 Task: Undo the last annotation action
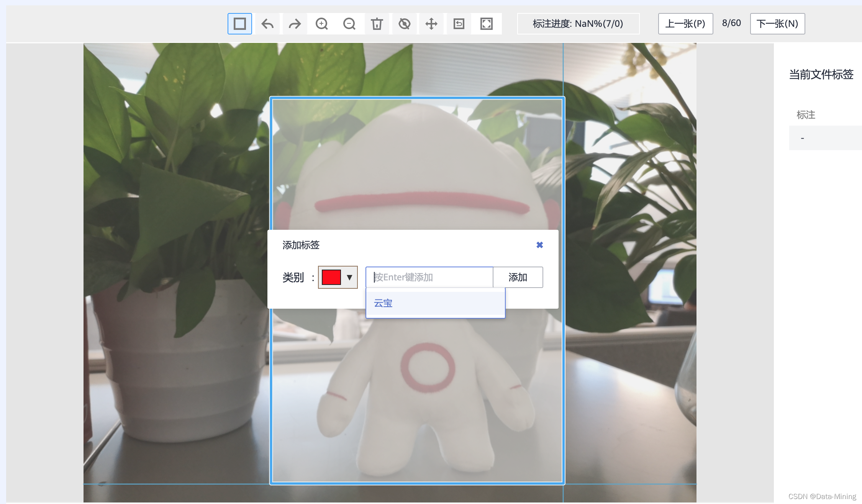tap(267, 24)
